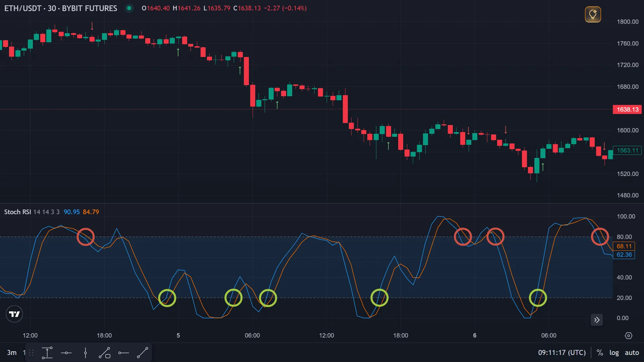Click the open value O1640.40
Screen dimensions: 644x362
156,8
